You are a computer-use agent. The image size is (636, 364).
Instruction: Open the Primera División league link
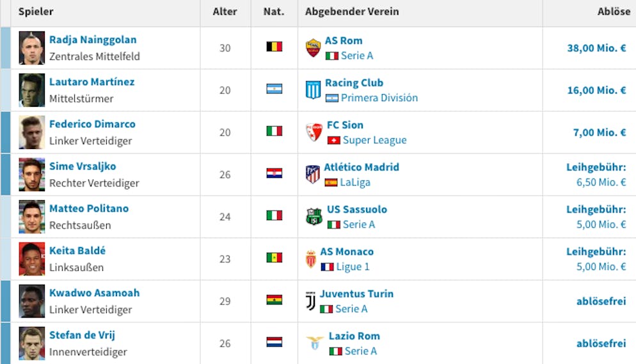click(x=379, y=98)
